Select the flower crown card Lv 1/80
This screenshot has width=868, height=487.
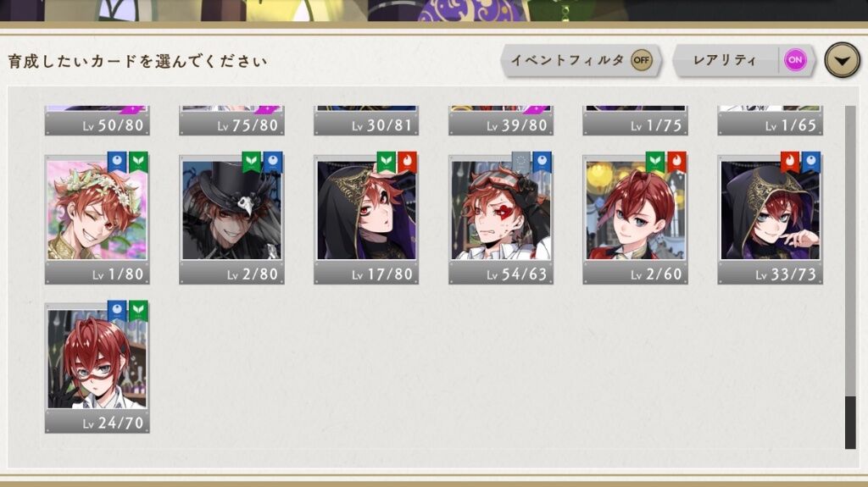point(97,219)
